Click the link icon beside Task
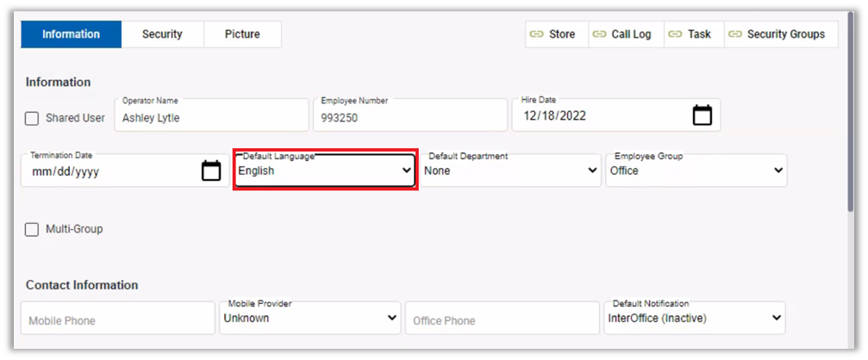The height and width of the screenshot is (360, 868). coord(675,34)
